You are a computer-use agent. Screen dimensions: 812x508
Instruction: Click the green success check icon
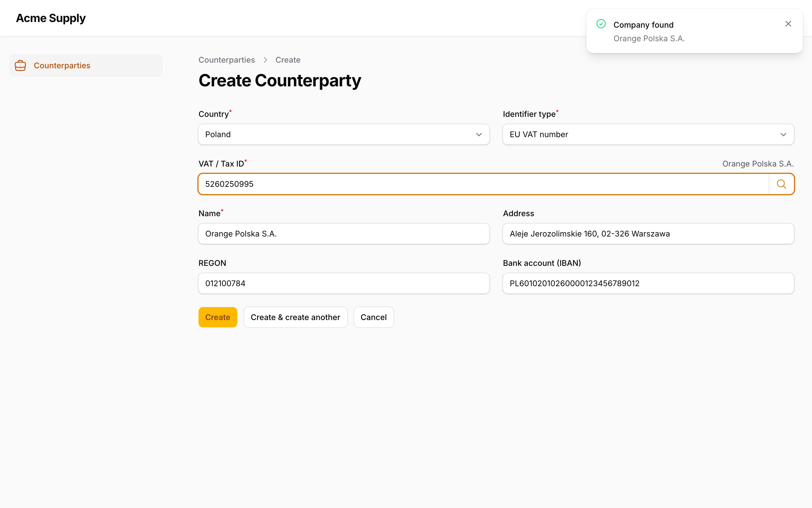point(601,24)
